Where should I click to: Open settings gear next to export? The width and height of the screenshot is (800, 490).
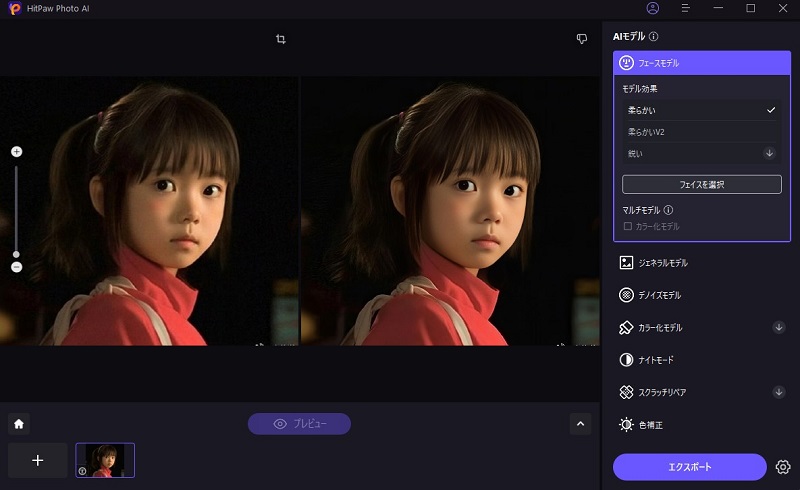(x=783, y=467)
